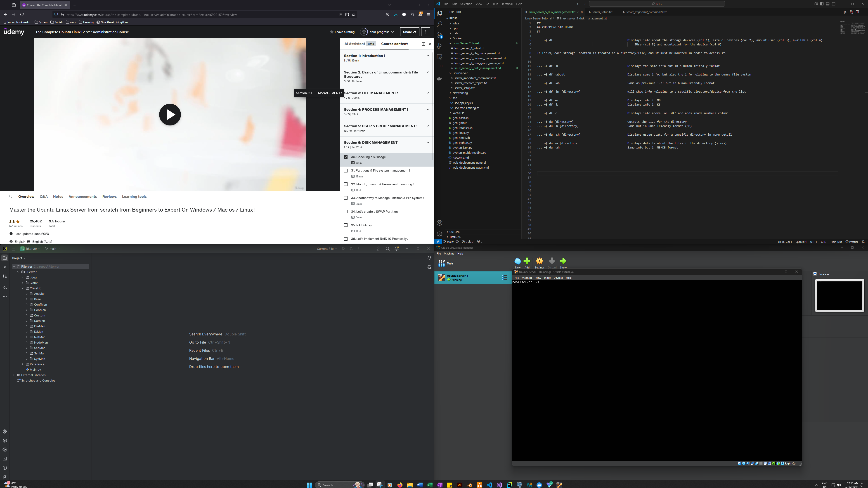868x488 pixels.
Task: Open Ubuntu Server 1 machine menu icon
Action: tap(504, 278)
